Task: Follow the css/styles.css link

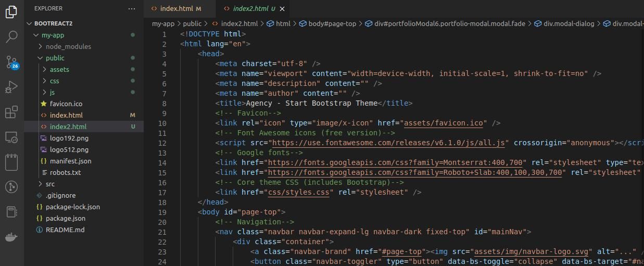Action: pyautogui.click(x=298, y=192)
